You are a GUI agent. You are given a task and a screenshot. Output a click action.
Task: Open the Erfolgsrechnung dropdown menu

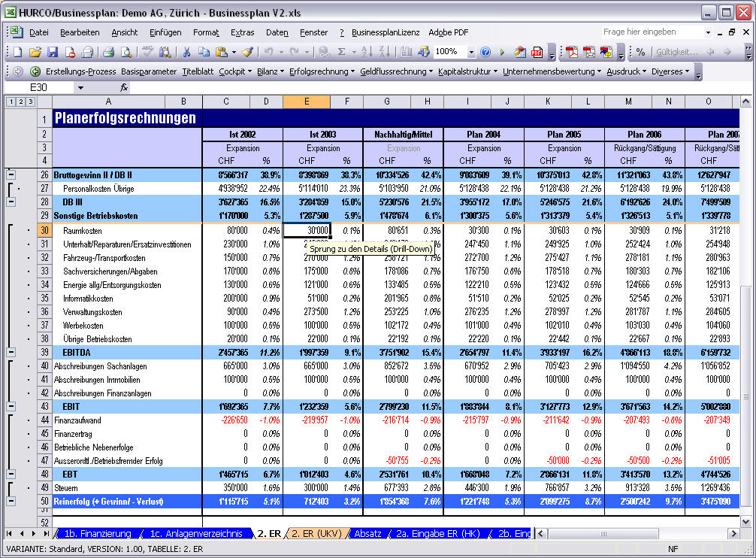[x=322, y=72]
